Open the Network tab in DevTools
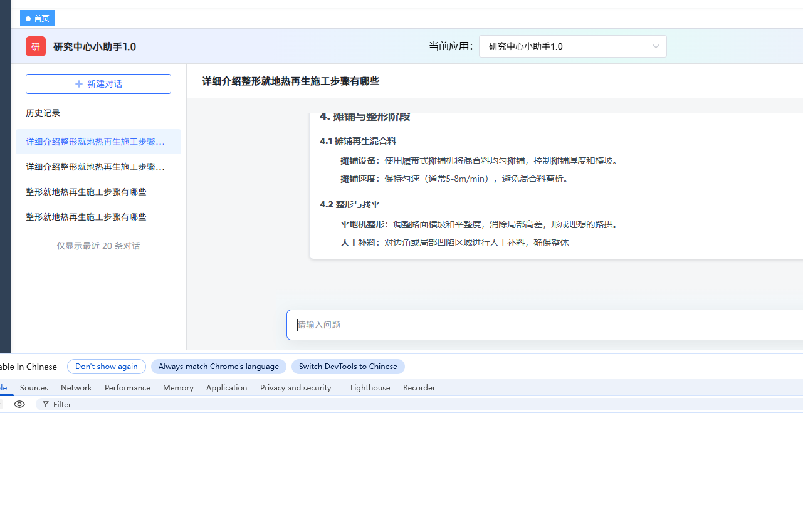The image size is (803, 532). click(76, 388)
